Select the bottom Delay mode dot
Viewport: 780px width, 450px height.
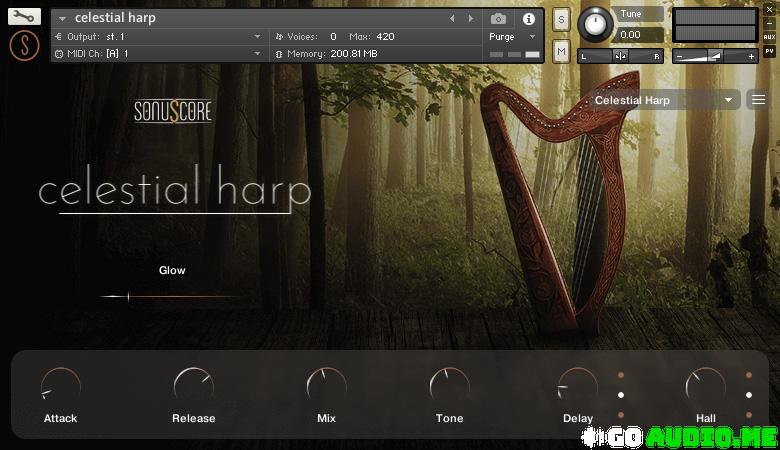coord(621,415)
